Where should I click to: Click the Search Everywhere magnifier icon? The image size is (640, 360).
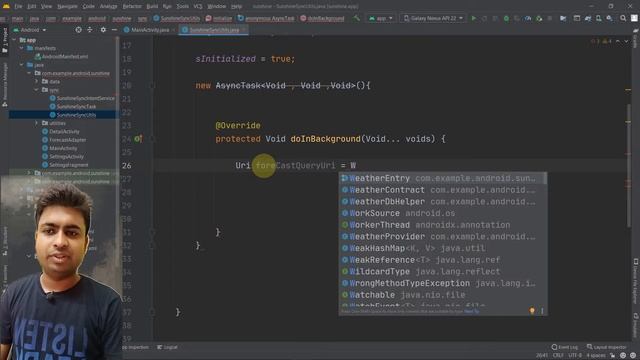click(623, 18)
